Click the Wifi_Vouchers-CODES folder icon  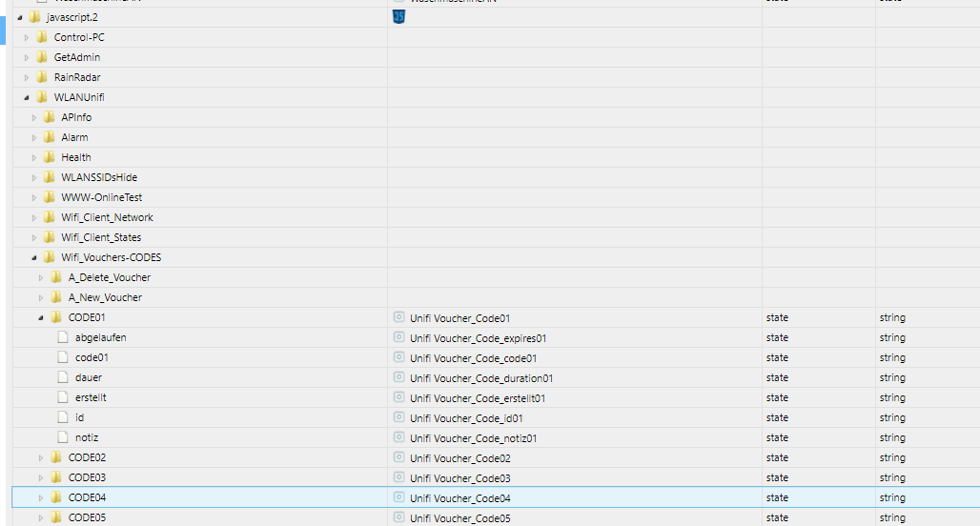[50, 256]
